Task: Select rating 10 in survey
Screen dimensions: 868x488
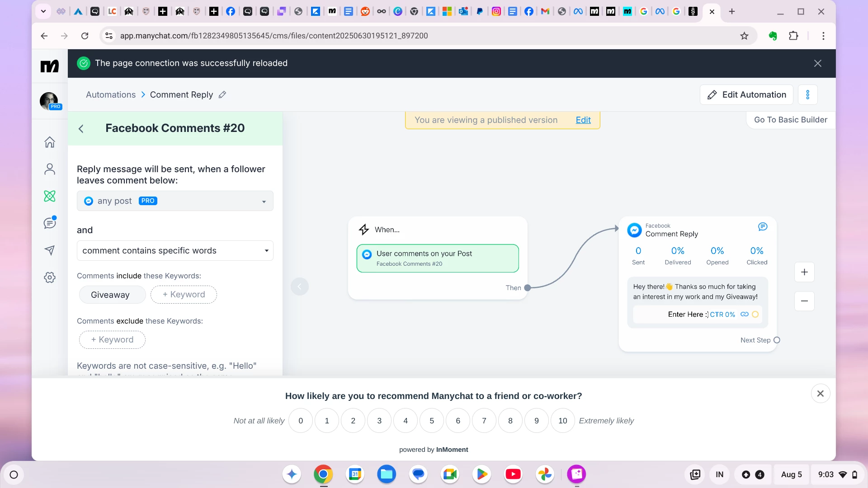Action: point(563,421)
